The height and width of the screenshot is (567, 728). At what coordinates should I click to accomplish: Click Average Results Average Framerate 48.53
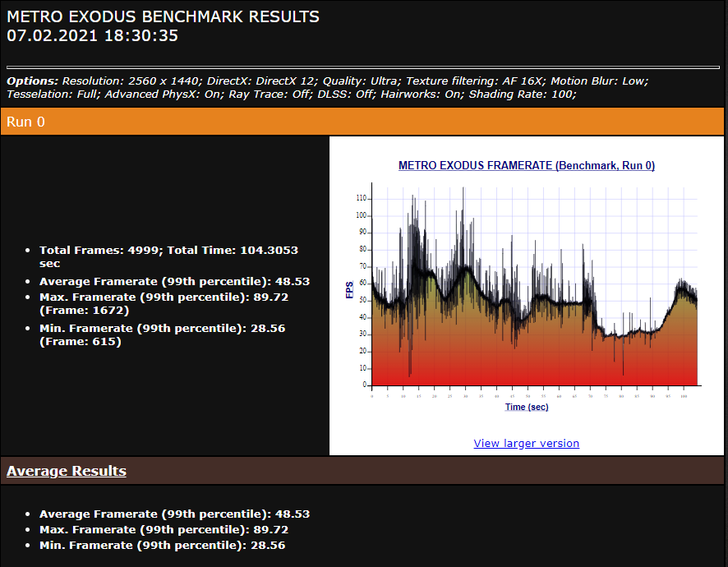coord(174,514)
